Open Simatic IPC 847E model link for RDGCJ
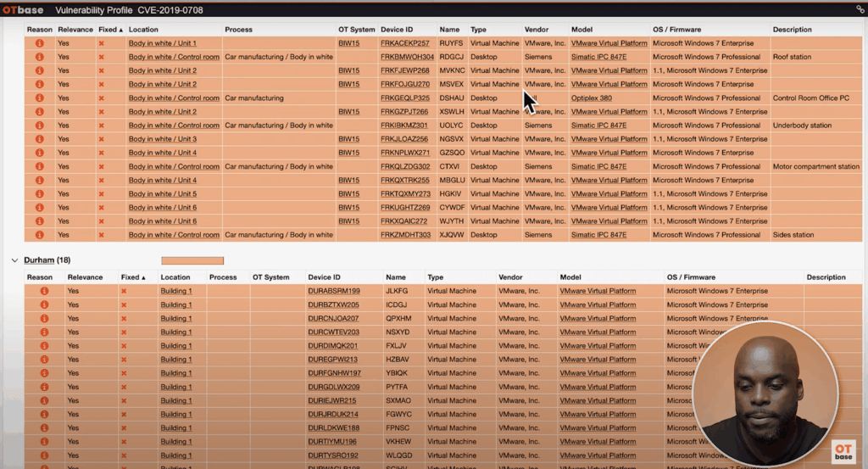Screen dimensions: 868x469 point(598,57)
